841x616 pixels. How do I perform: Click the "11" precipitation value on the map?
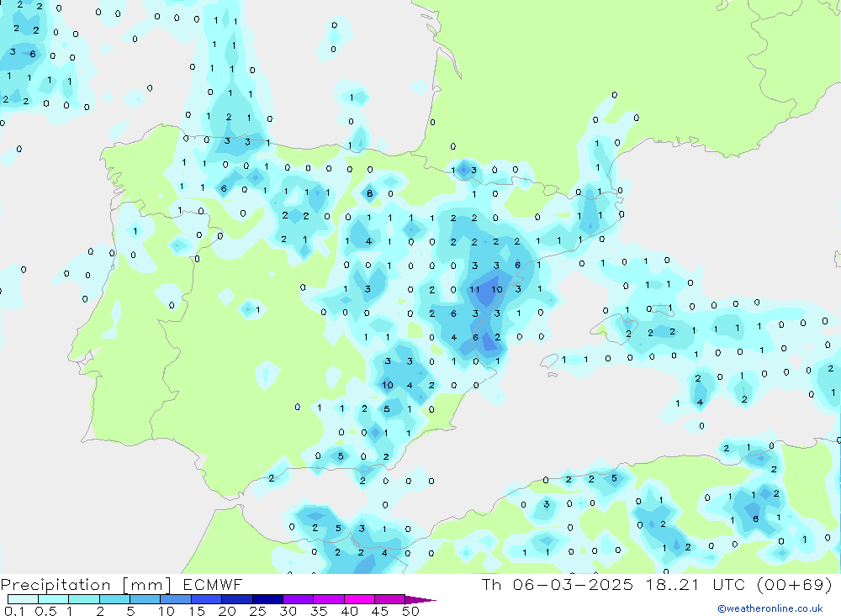click(474, 289)
